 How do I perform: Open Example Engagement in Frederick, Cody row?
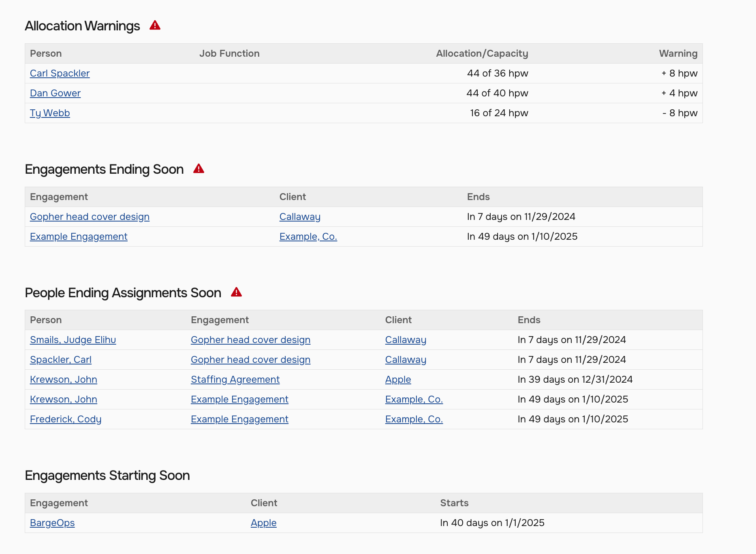(x=239, y=419)
